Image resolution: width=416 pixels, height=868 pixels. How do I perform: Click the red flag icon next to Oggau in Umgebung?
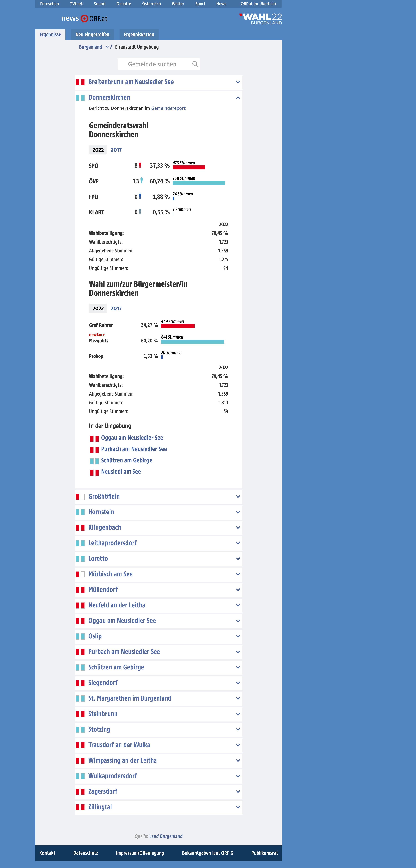(x=94, y=439)
